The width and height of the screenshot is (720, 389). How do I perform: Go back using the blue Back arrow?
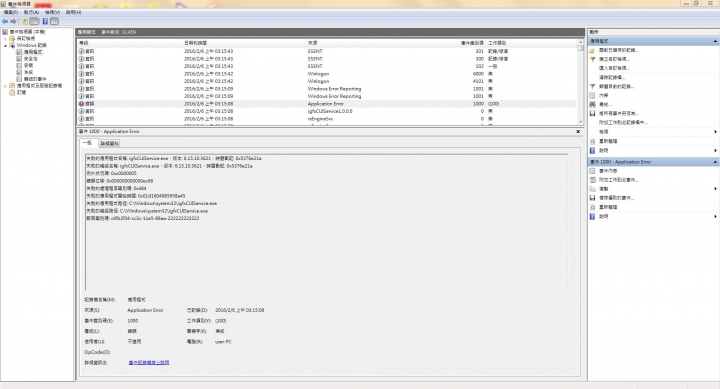tap(5, 22)
